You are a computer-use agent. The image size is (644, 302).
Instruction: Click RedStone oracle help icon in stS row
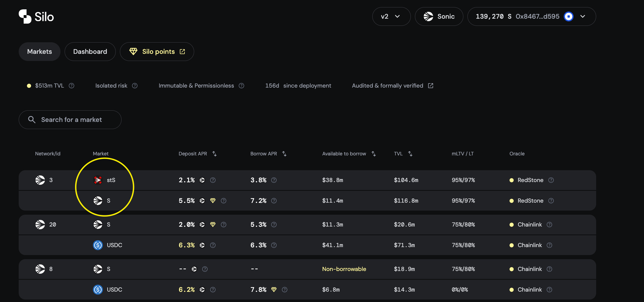tap(551, 180)
